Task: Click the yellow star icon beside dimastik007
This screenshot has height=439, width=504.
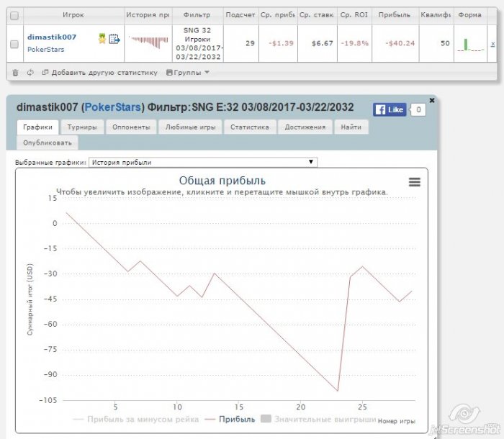Action: [102, 39]
